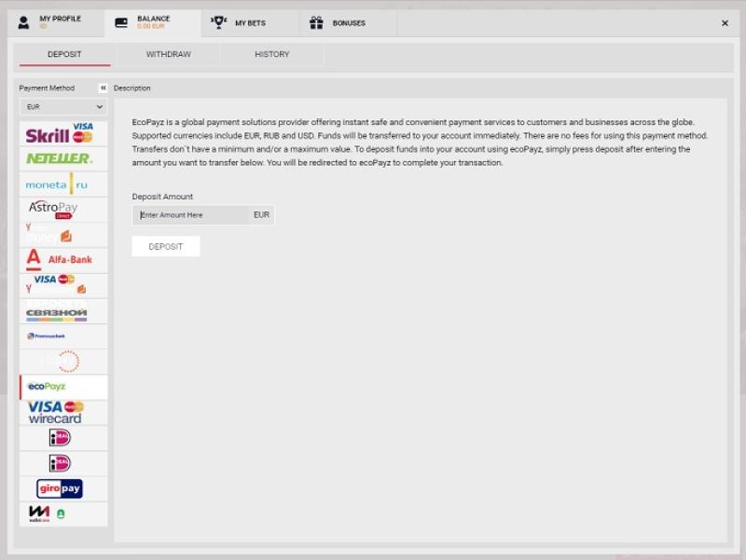Select Skrill payment method

62,133
